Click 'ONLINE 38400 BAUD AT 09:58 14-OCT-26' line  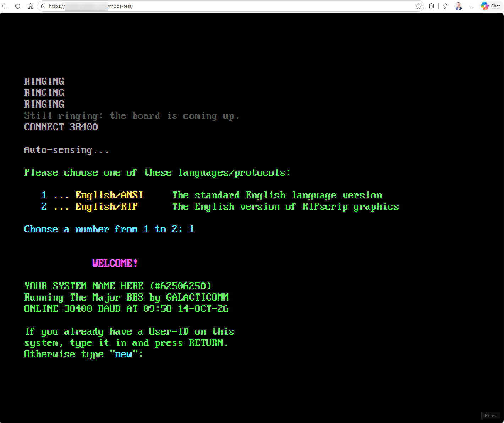click(x=126, y=309)
